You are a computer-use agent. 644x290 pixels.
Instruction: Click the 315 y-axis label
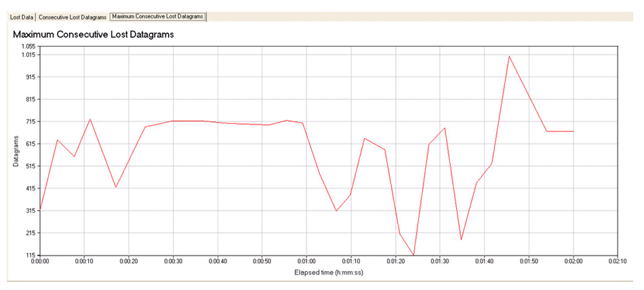31,211
